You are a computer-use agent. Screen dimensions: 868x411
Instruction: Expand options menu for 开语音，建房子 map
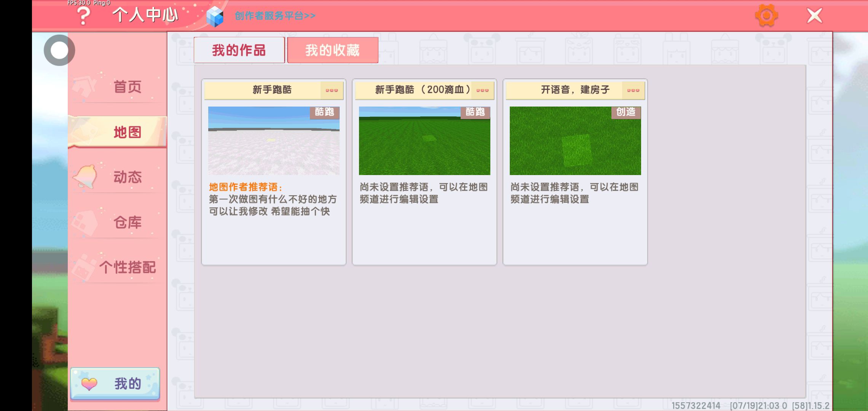(633, 90)
